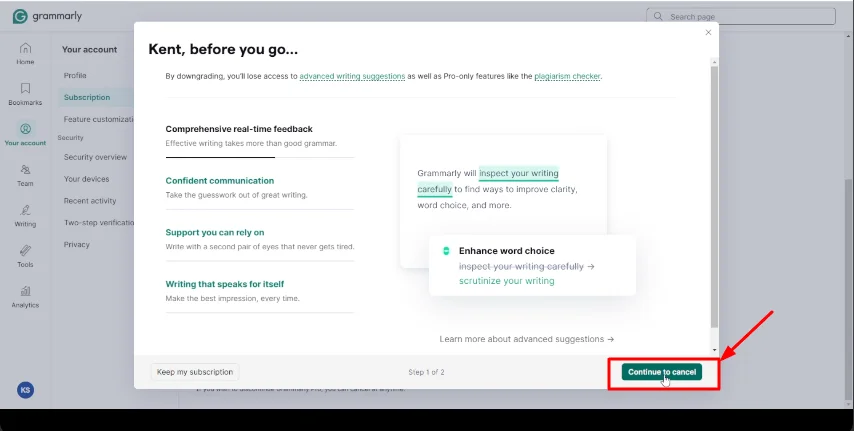Screen dimensions: 854x431
Task: Open Profile settings
Action: click(75, 75)
